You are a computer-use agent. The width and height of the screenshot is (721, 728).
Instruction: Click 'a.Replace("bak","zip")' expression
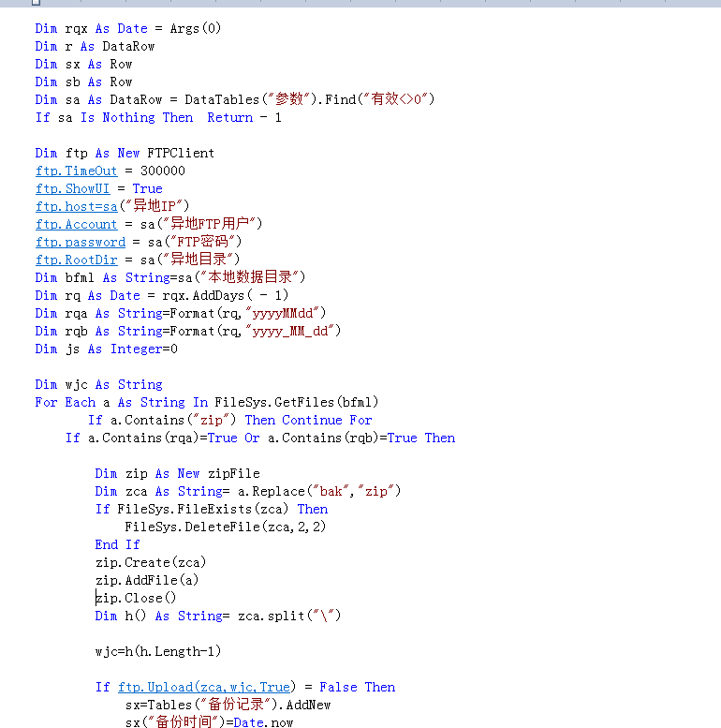pos(319,491)
